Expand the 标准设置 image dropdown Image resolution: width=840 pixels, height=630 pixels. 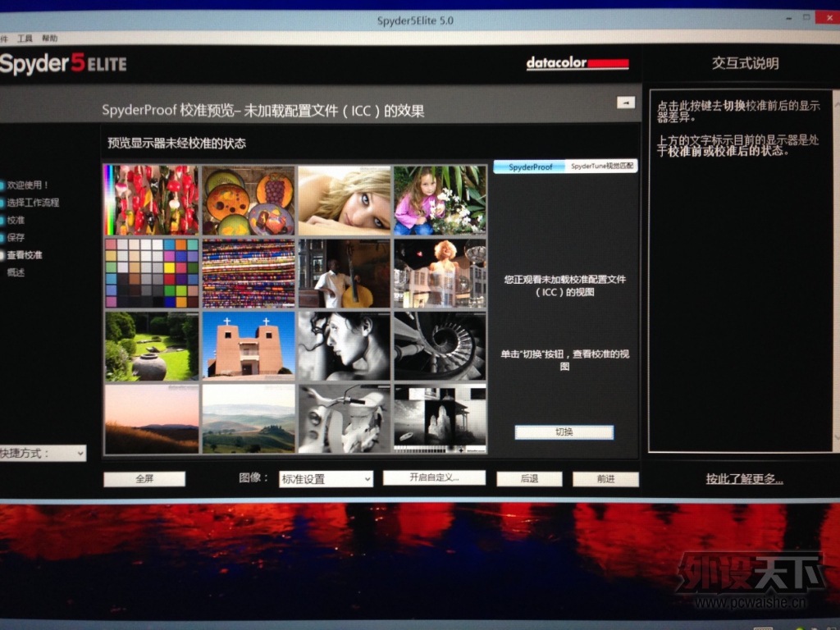(x=326, y=479)
